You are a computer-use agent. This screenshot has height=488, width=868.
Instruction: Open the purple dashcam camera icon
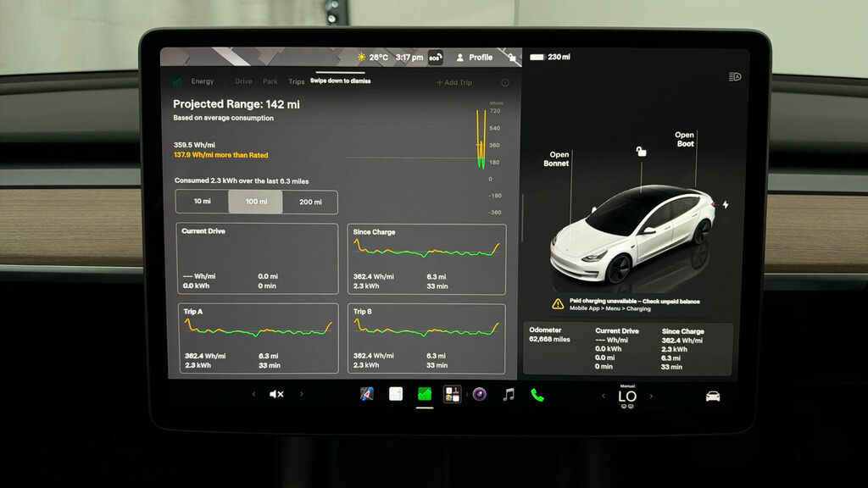(480, 394)
